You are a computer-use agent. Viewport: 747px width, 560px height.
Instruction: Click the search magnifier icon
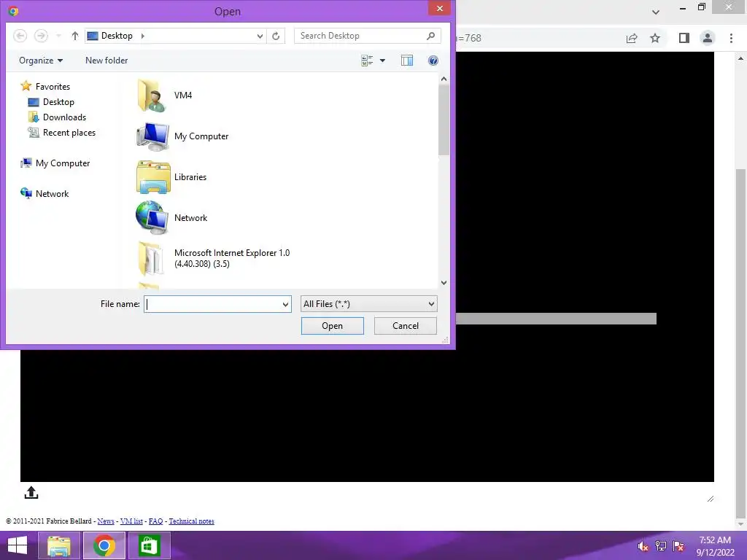pyautogui.click(x=430, y=36)
